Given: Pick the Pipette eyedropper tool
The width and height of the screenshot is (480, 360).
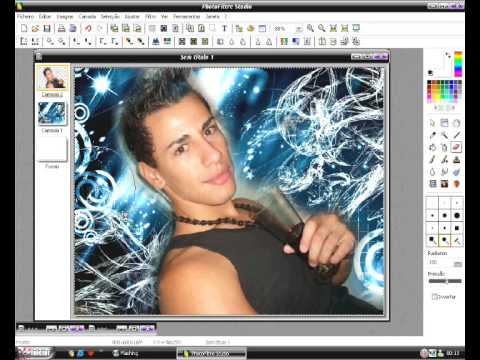Looking at the screenshot, I should 432,135.
